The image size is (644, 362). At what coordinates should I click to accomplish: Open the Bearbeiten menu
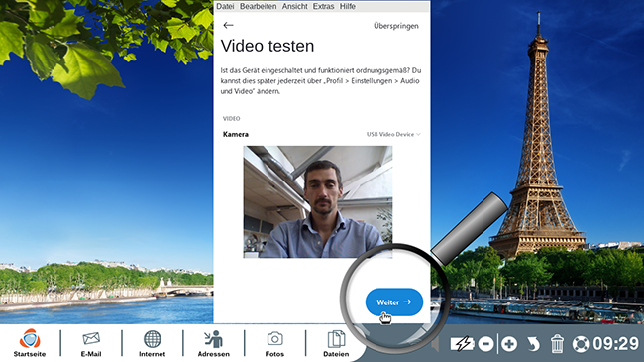[x=258, y=6]
